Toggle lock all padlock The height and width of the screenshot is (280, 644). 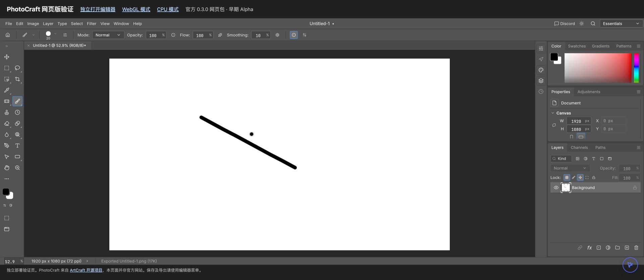[x=594, y=178]
